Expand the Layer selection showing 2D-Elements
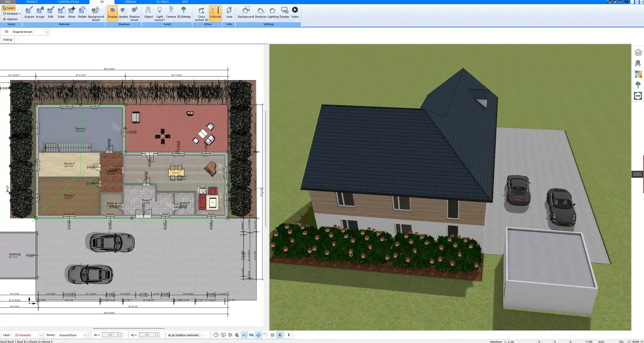The image size is (644, 343). coord(40,335)
